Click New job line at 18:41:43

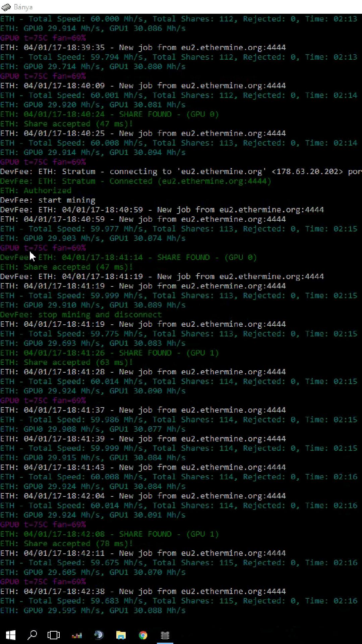(143, 467)
